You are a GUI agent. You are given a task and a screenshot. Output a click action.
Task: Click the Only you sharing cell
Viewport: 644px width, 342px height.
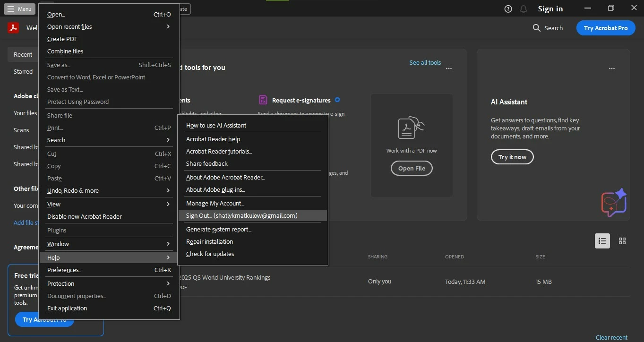[x=380, y=281]
